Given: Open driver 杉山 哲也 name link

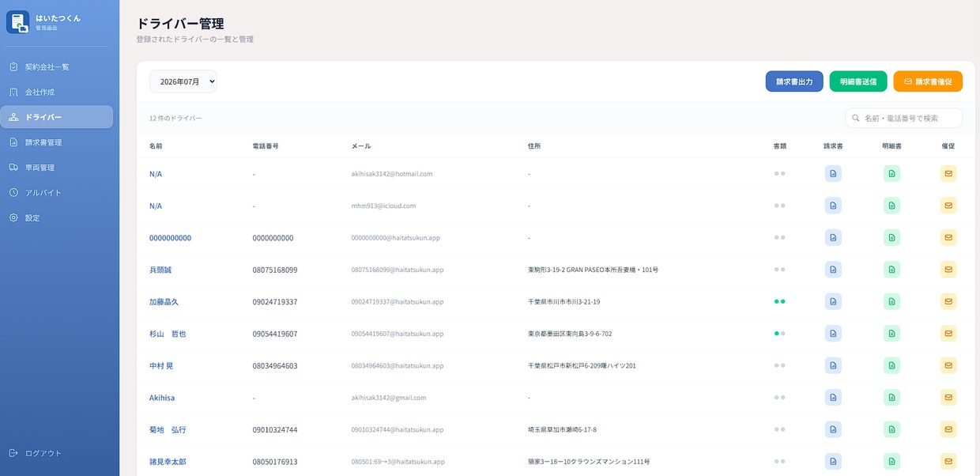Looking at the screenshot, I should (x=168, y=334).
